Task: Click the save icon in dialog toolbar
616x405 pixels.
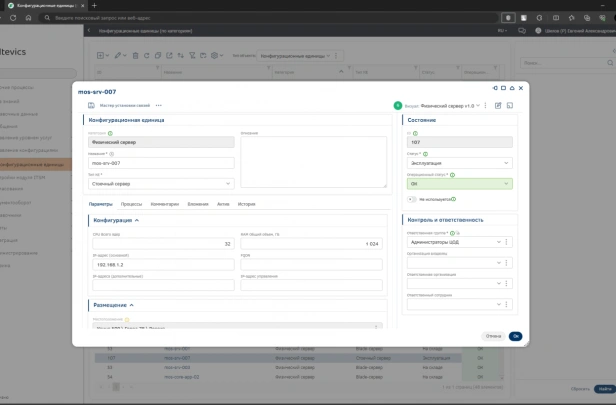Action: (91, 105)
